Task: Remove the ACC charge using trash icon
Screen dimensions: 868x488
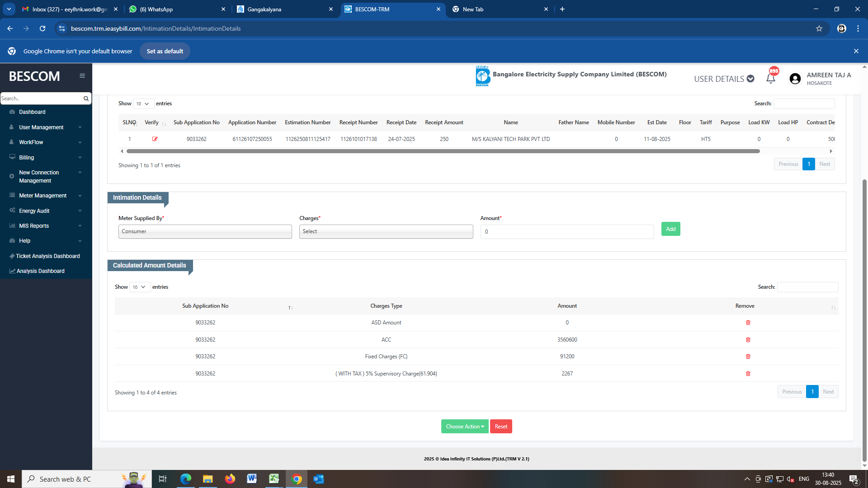Action: 748,340
